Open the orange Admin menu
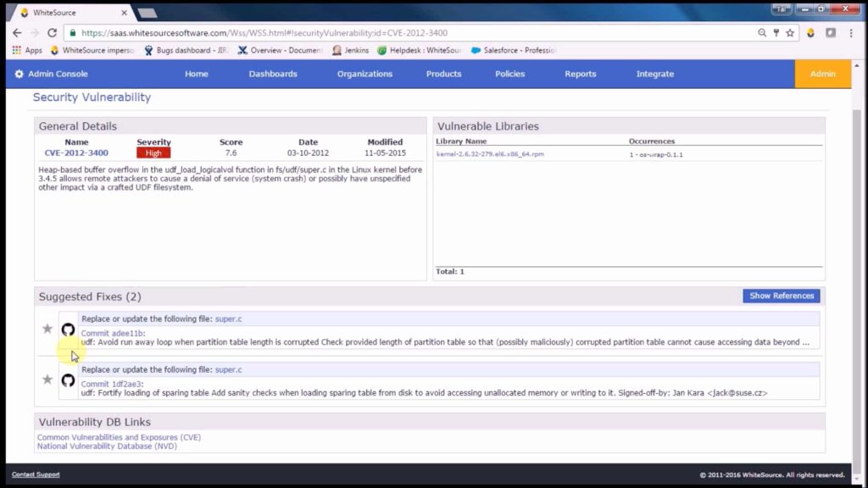Screen dimensions: 868x488 [x=823, y=75]
